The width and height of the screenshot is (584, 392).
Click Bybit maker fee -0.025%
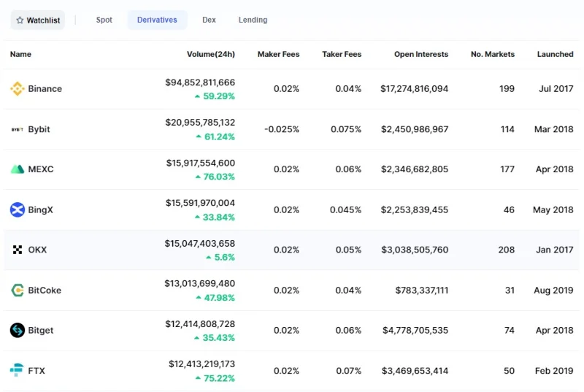coord(282,129)
